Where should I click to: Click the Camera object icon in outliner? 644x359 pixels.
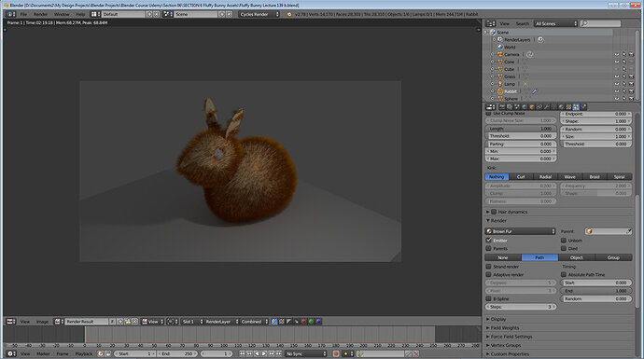tap(500, 55)
